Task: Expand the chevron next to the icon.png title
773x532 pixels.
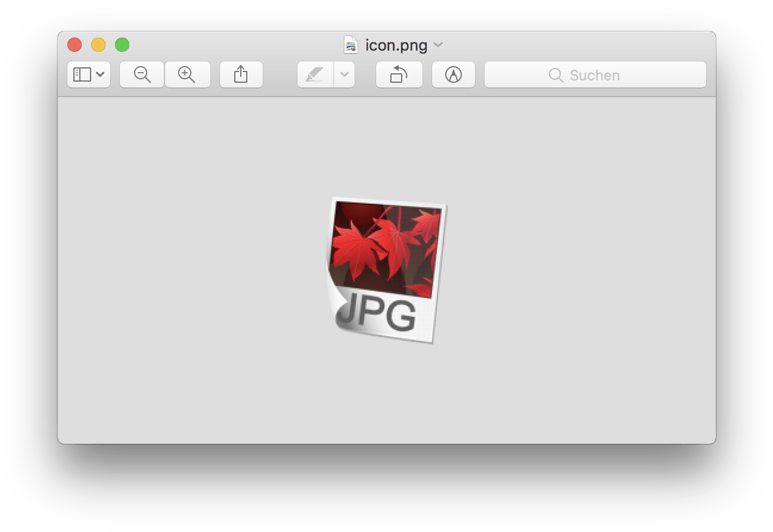Action: click(438, 45)
